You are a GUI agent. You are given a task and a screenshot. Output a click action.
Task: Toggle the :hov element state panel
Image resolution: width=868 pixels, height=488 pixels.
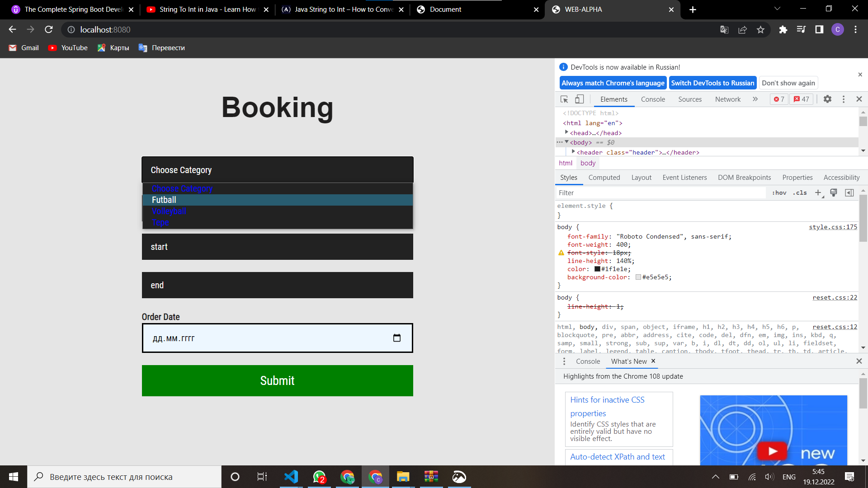coord(779,193)
